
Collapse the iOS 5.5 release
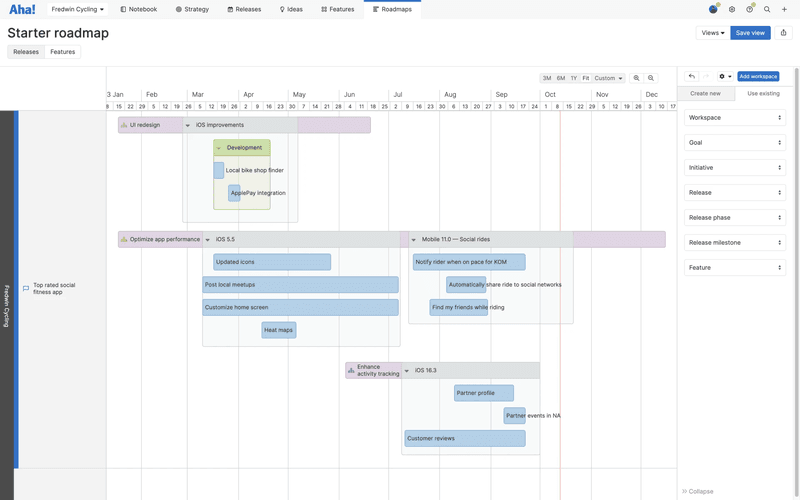(208, 240)
